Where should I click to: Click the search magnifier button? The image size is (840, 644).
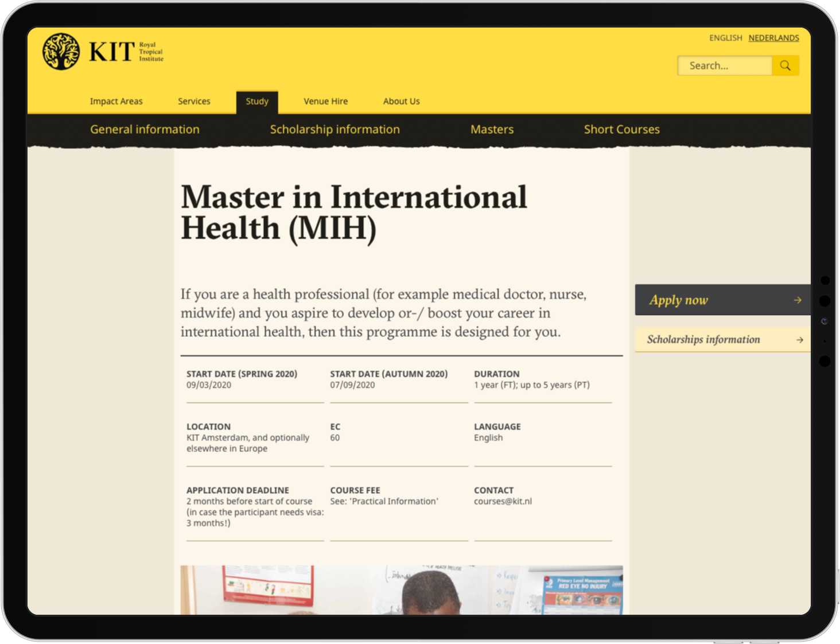tap(785, 65)
